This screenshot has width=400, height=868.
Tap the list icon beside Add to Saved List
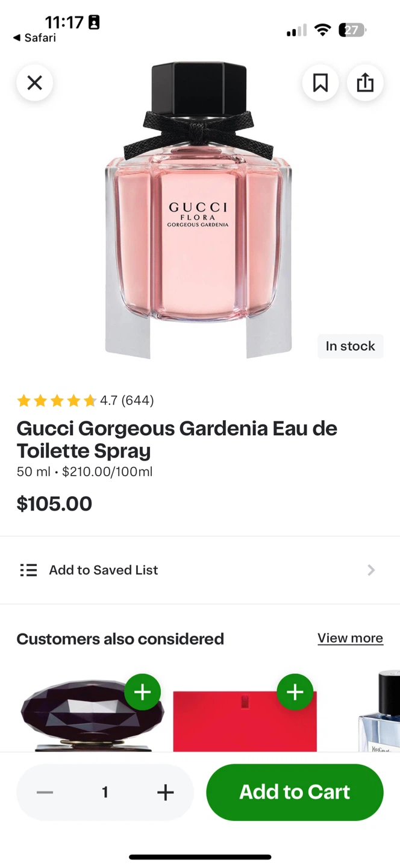click(x=28, y=570)
